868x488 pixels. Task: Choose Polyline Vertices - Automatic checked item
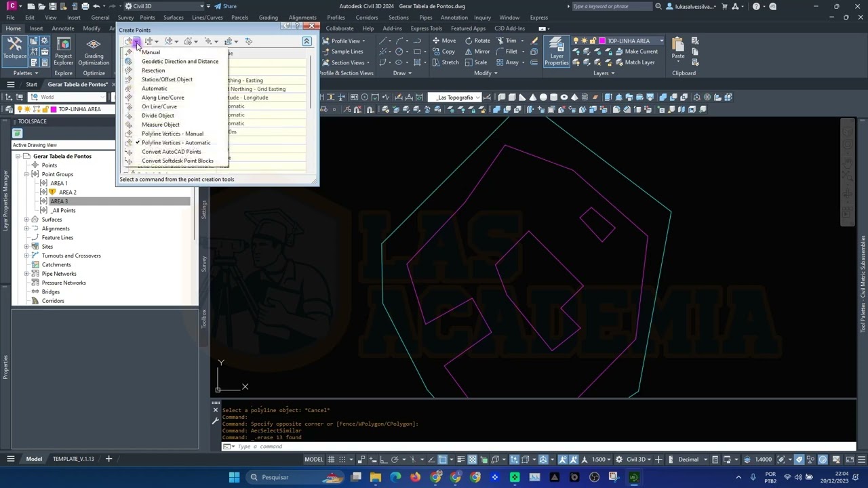pyautogui.click(x=176, y=143)
